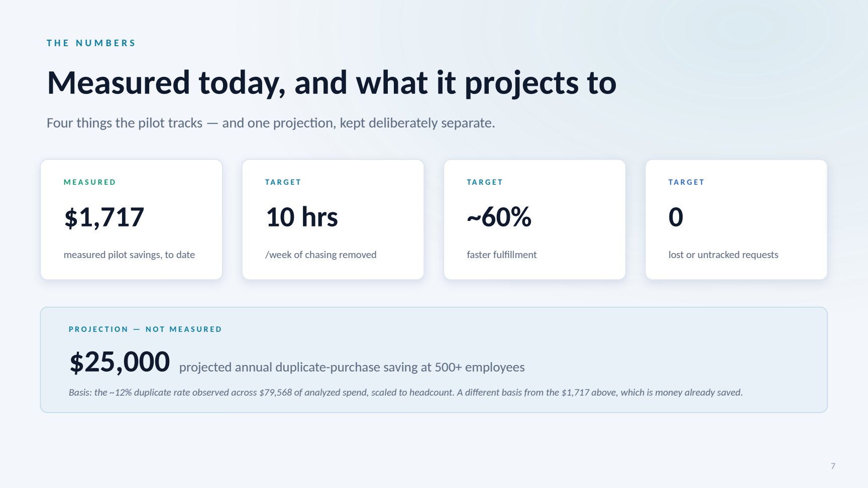
Task: Click 'lost or untracked requests' caption
Action: coord(723,255)
